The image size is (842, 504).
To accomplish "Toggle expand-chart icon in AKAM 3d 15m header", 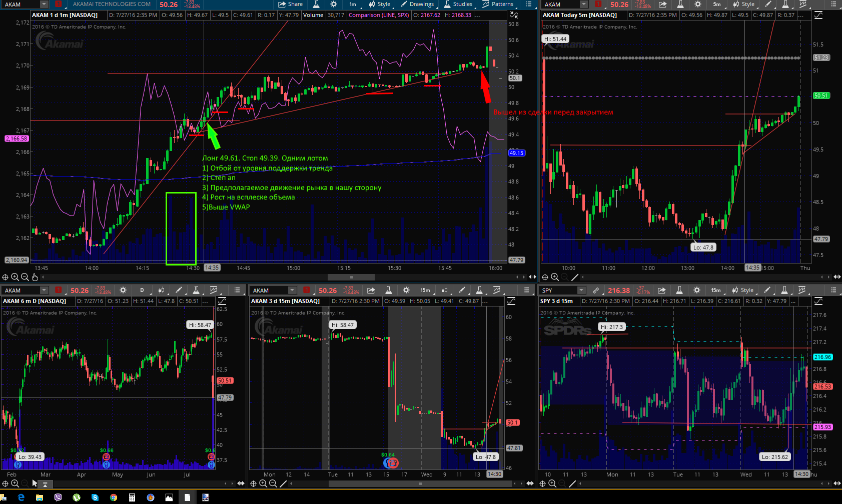I will click(x=511, y=301).
